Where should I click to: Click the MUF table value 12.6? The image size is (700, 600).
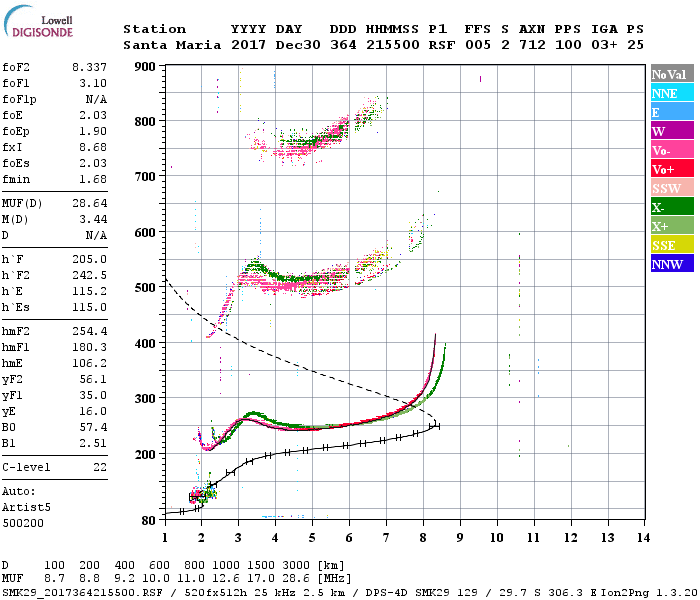226,579
